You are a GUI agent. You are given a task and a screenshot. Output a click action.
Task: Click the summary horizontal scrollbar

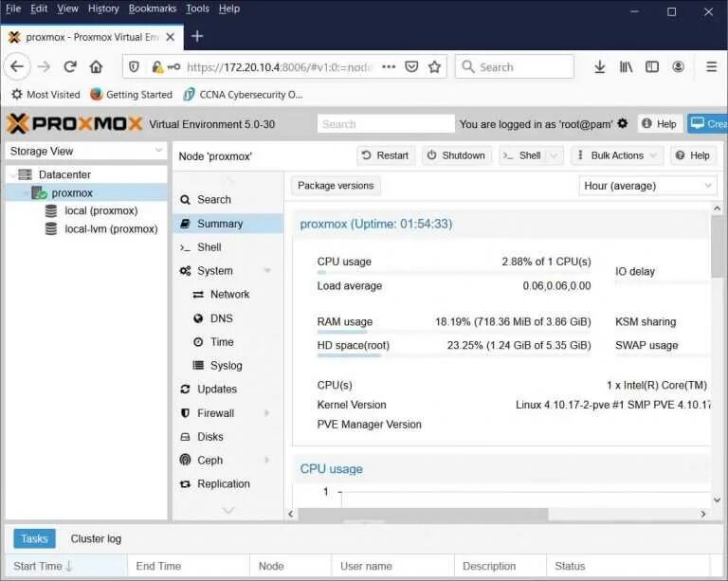click(x=423, y=514)
